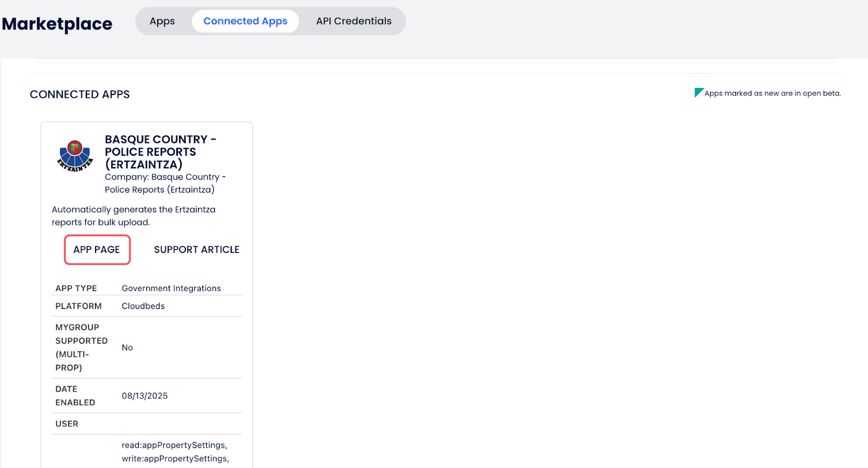Click the Cloudbeds platform value
Screen dimensions: 868x468
point(143,306)
